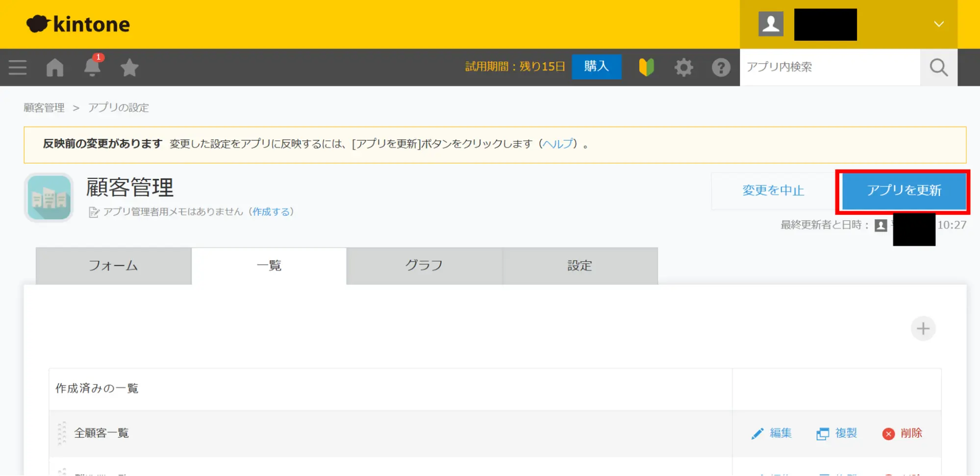This screenshot has width=980, height=476.
Task: Add a new view with plus button
Action: 923,328
